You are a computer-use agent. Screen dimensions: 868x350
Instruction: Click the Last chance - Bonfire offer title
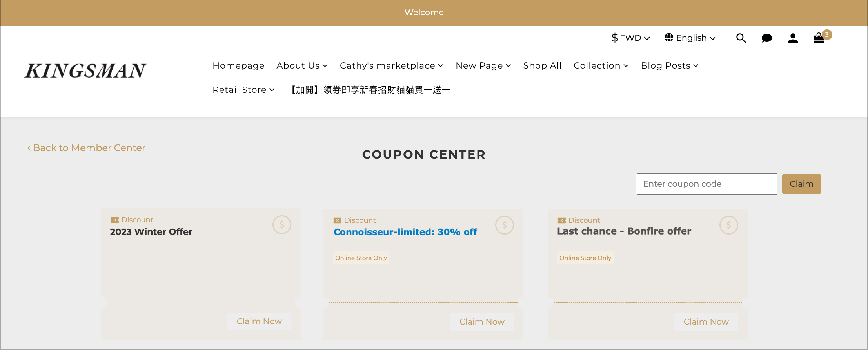624,231
